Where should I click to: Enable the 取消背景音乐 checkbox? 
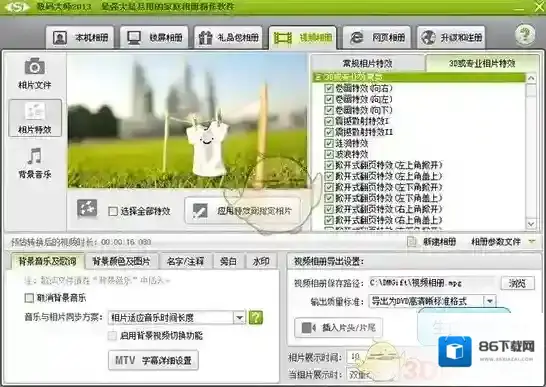click(x=29, y=298)
